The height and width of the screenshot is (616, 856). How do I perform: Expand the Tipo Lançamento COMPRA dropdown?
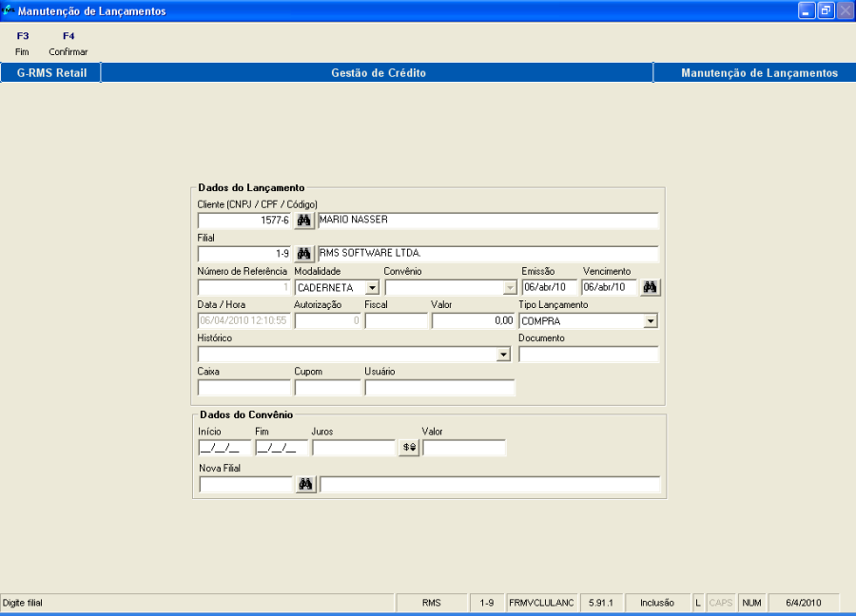[651, 320]
